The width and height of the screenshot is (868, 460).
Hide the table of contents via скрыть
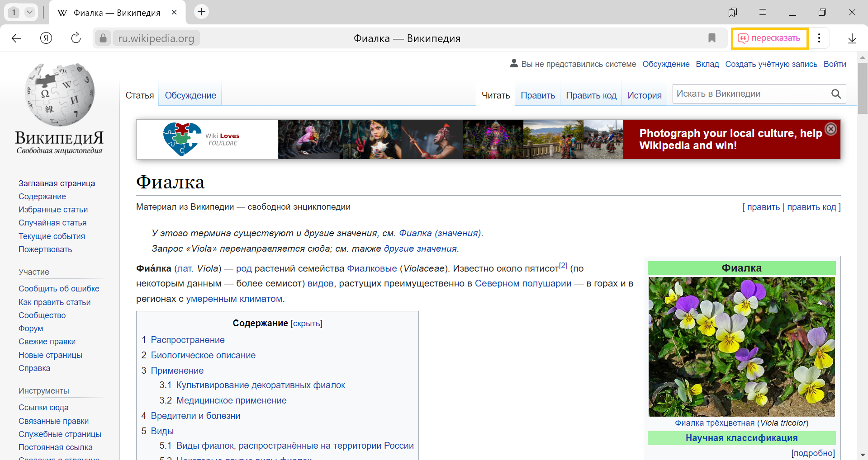tap(307, 324)
